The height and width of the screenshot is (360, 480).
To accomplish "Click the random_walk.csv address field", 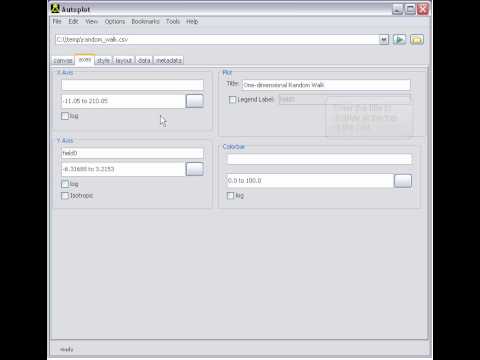I will (x=217, y=40).
